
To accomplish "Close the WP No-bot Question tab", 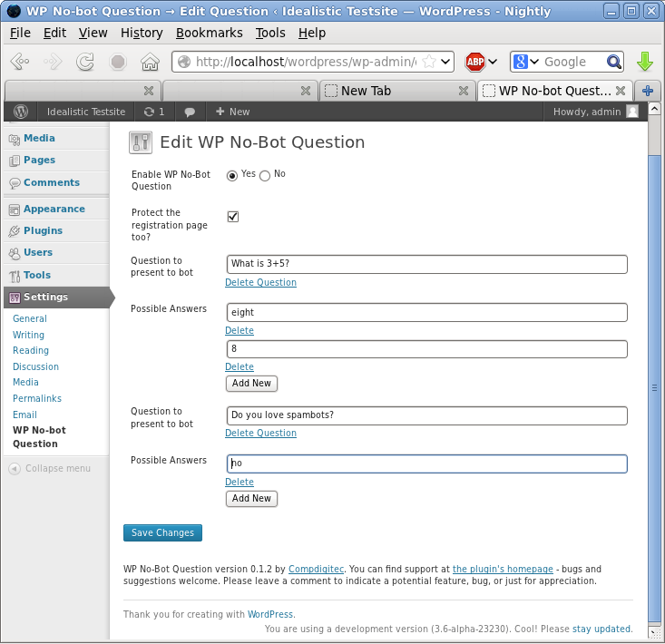I will point(621,91).
